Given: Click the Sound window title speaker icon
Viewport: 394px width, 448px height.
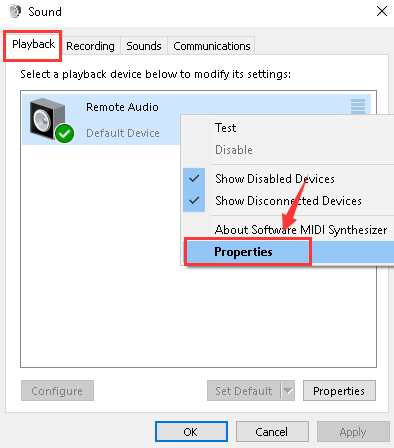Looking at the screenshot, I should tap(15, 11).
